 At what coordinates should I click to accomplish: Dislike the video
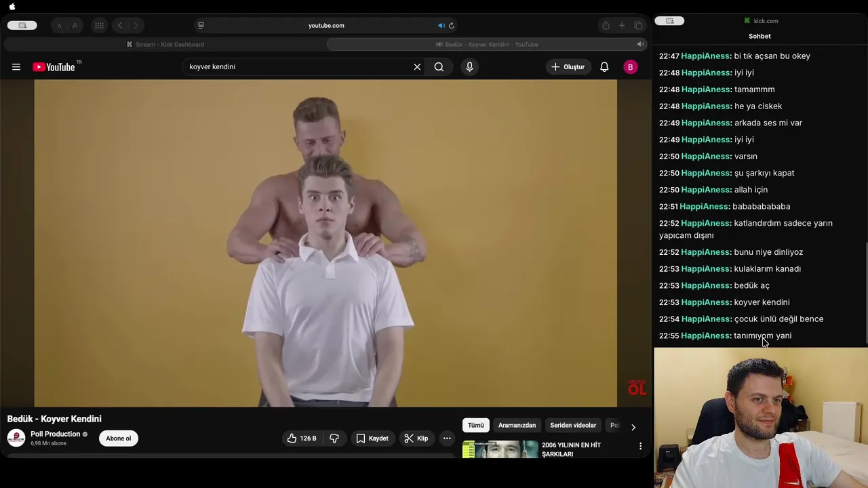pos(334,439)
